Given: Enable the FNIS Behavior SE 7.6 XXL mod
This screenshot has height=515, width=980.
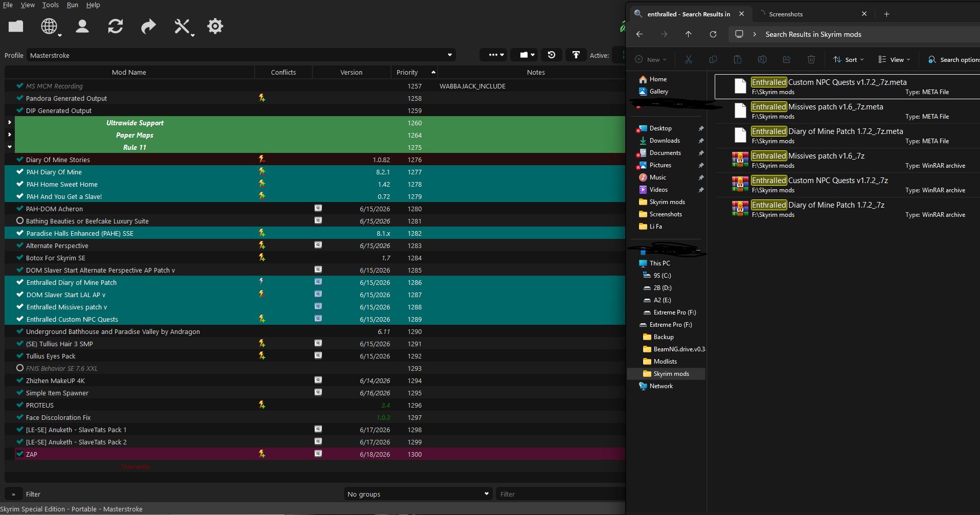Looking at the screenshot, I should 20,368.
